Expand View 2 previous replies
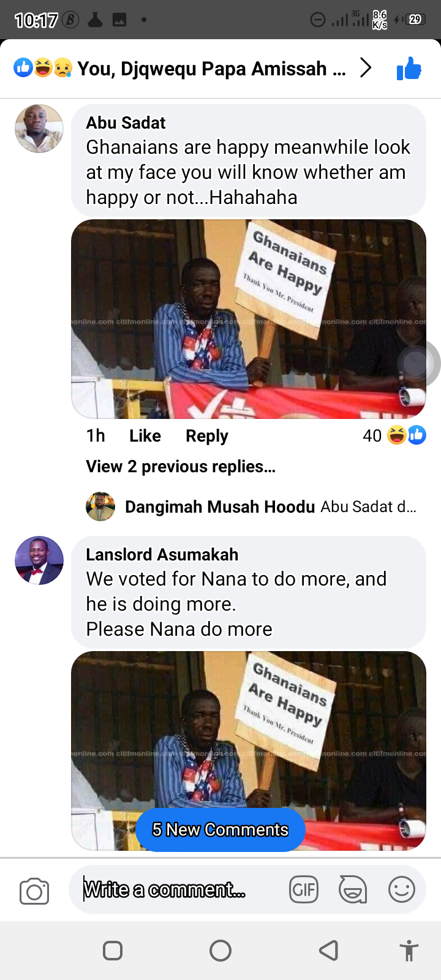The image size is (441, 980). [181, 466]
